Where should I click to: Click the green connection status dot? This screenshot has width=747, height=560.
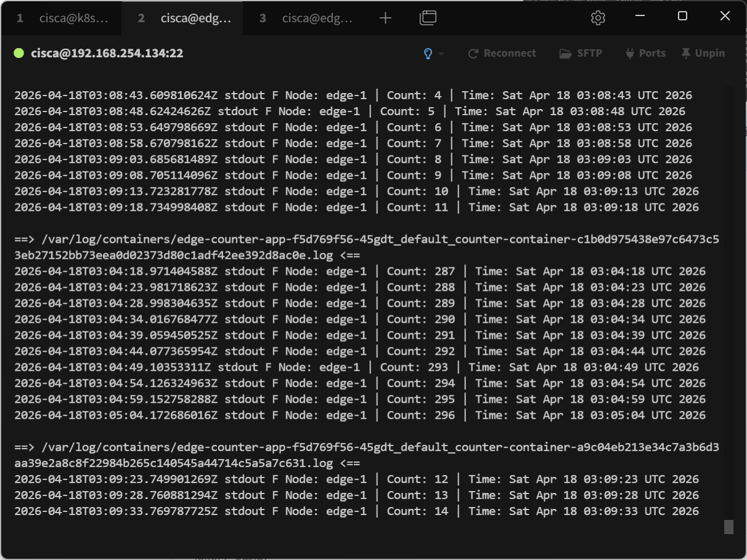(18, 54)
